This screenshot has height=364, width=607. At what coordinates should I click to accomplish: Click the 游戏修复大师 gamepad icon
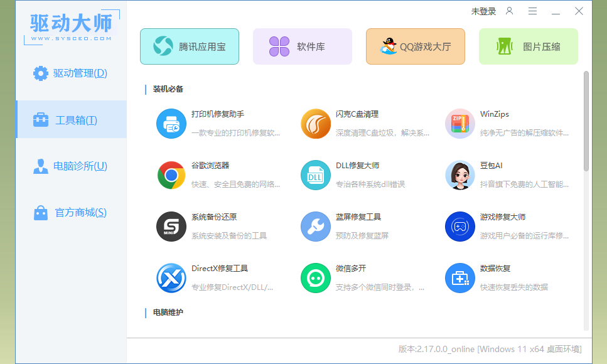[x=459, y=227]
